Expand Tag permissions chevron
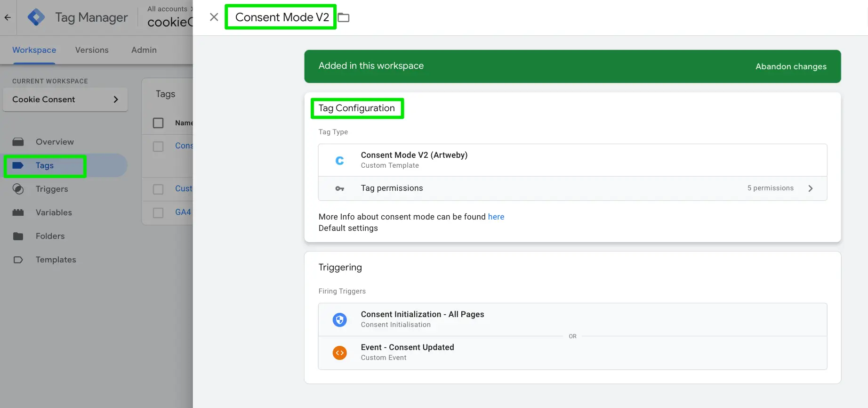 [810, 188]
